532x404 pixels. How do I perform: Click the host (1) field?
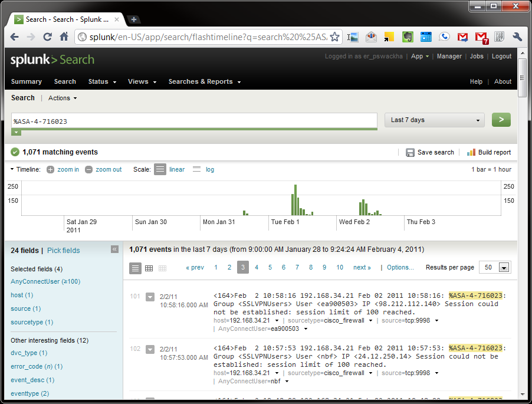coord(22,295)
